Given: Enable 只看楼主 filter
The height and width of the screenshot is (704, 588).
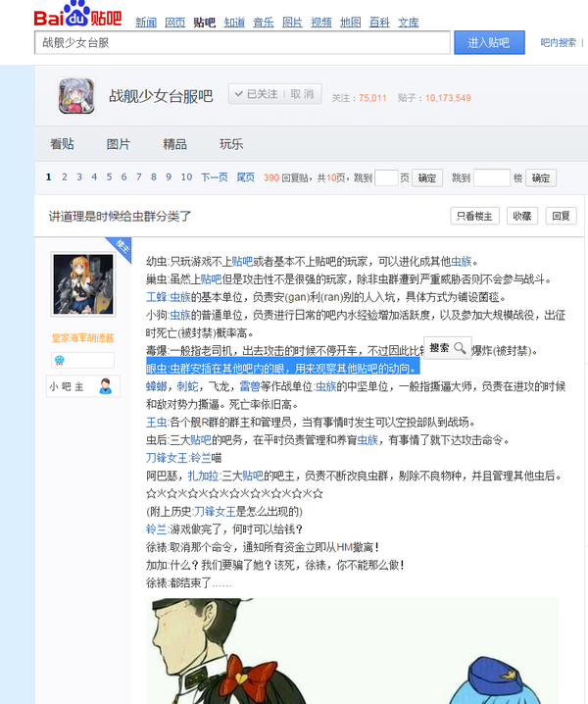Looking at the screenshot, I should [474, 216].
